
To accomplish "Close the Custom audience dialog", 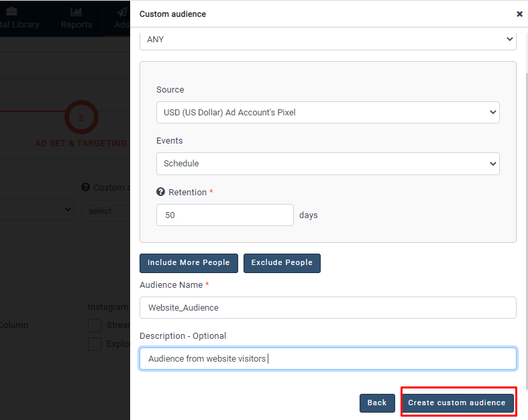I will [x=519, y=13].
